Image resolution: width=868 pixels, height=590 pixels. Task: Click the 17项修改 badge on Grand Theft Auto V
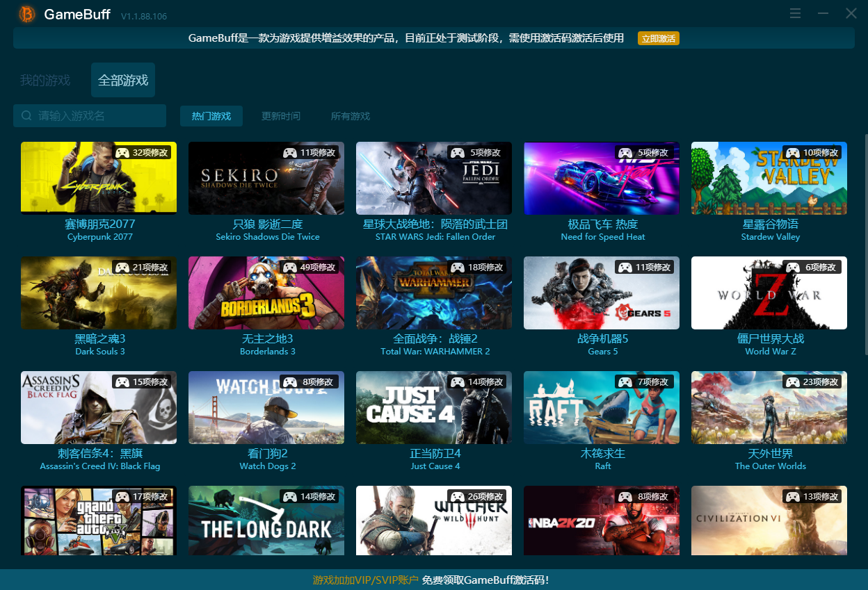pyautogui.click(x=142, y=496)
